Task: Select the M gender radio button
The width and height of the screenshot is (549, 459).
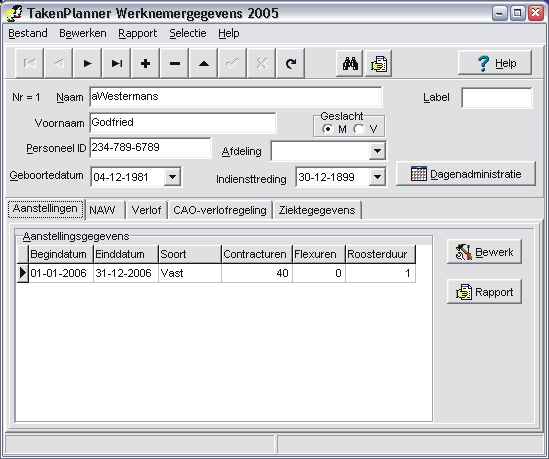Action: pos(328,129)
